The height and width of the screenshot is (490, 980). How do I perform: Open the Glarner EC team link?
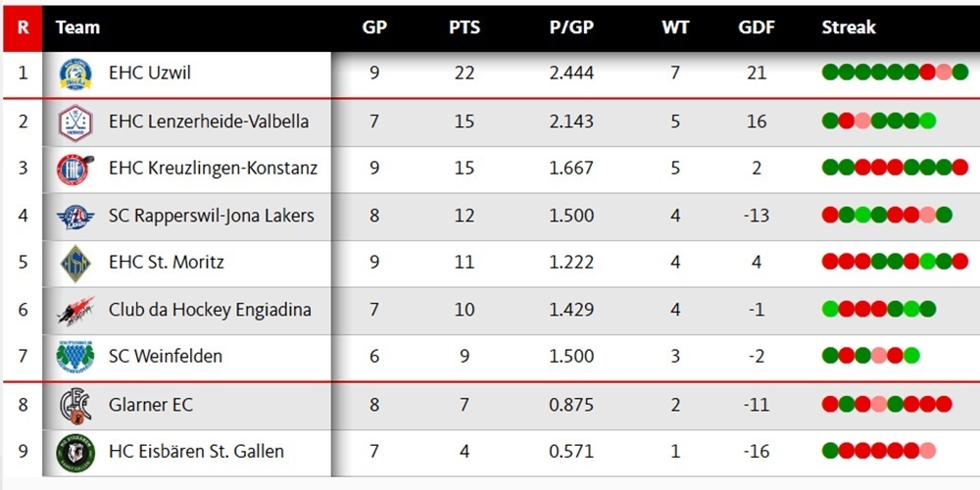click(x=151, y=405)
